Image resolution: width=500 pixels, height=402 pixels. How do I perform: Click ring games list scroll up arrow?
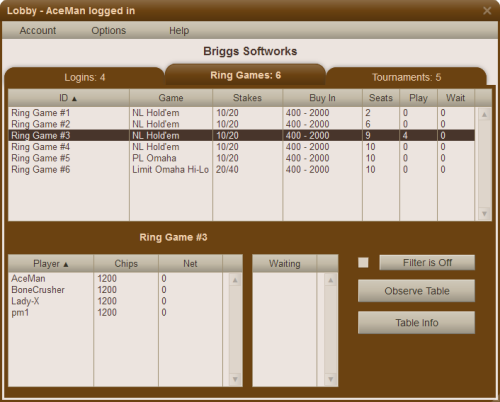(x=484, y=115)
